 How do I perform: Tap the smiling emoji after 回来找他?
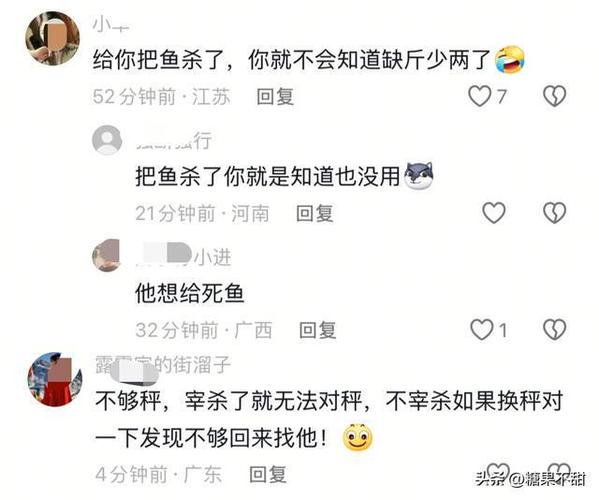[x=357, y=437]
